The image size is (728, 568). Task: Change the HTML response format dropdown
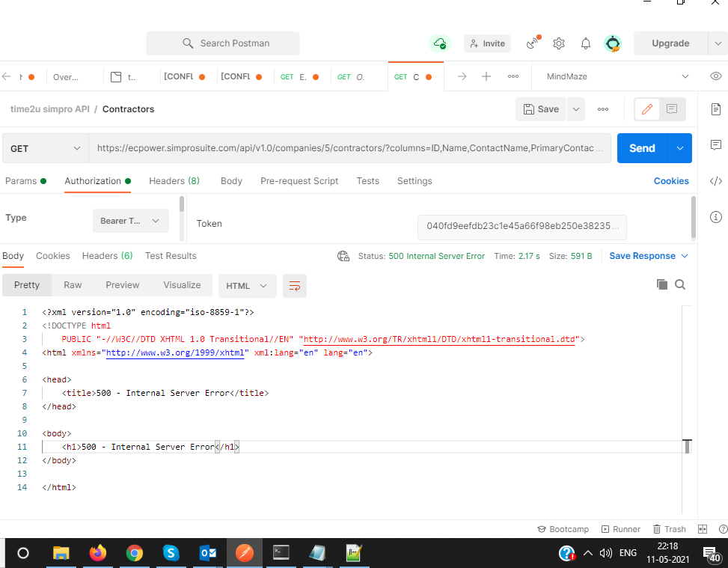click(x=247, y=286)
